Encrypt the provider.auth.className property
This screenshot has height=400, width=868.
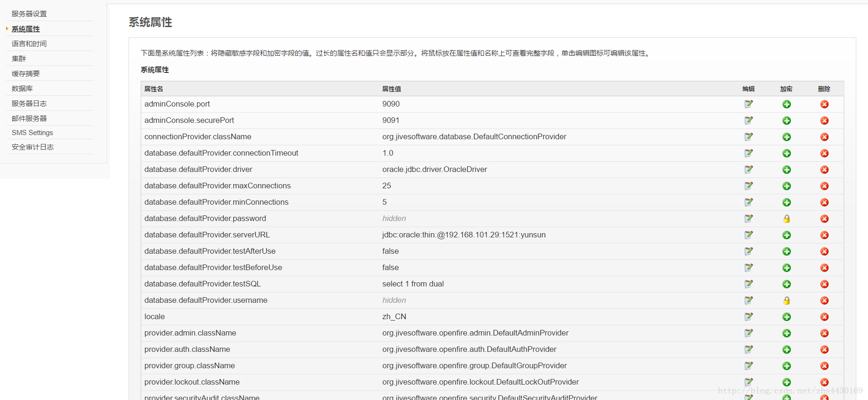[x=787, y=350]
